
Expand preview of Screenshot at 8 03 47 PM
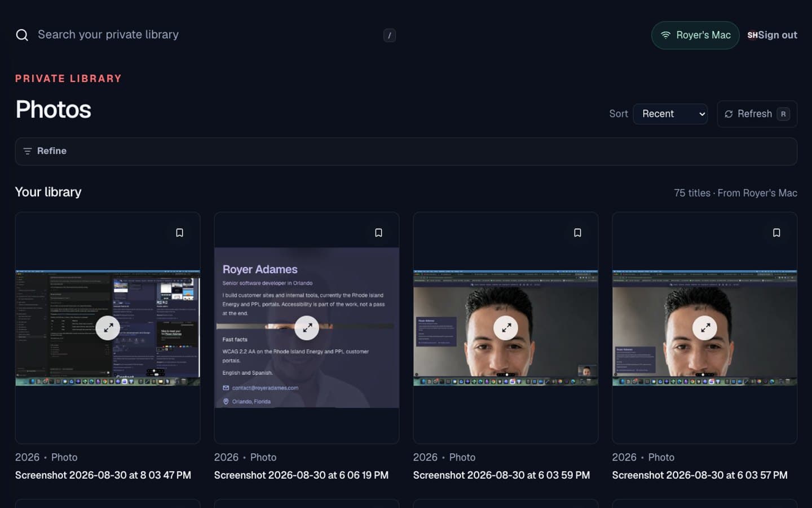[x=108, y=327]
